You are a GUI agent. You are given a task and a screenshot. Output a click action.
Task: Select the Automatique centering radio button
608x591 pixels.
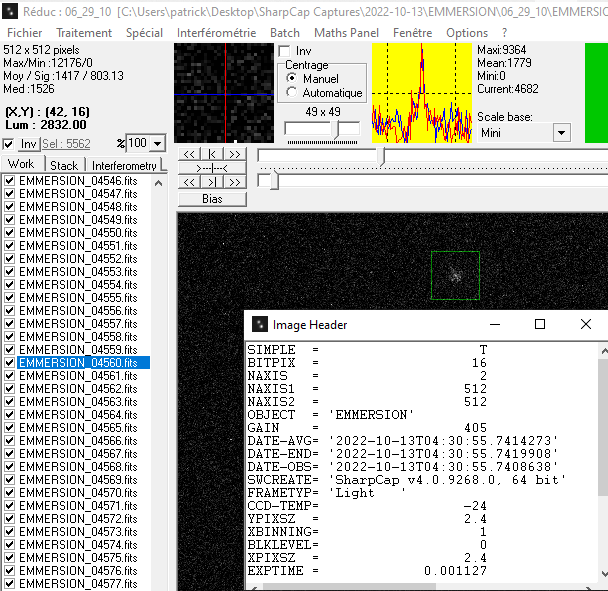(x=292, y=92)
